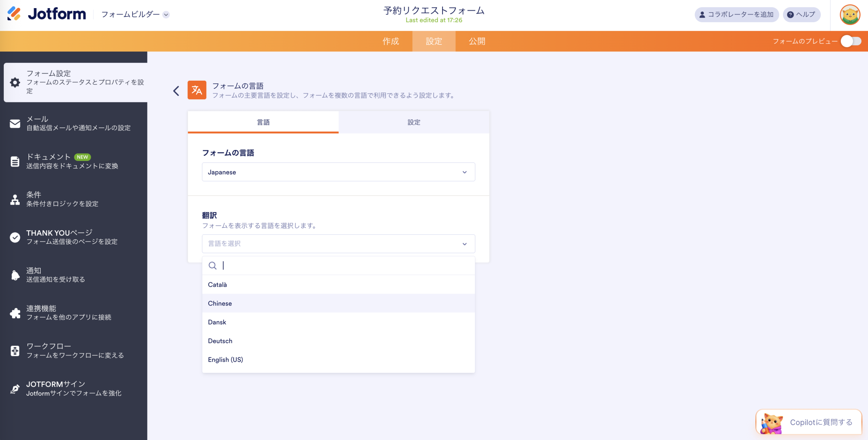868x440 pixels.
Task: Open フォーム設定 via the gear icon
Action: [15, 82]
